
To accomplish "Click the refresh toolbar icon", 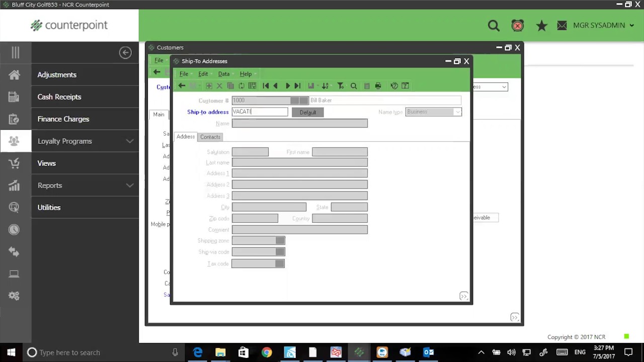I will [x=242, y=86].
